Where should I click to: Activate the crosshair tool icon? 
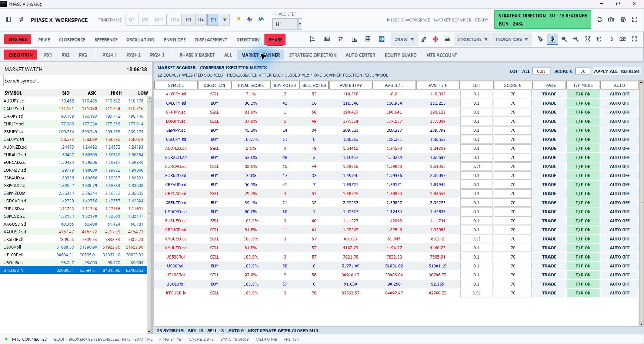(552, 39)
